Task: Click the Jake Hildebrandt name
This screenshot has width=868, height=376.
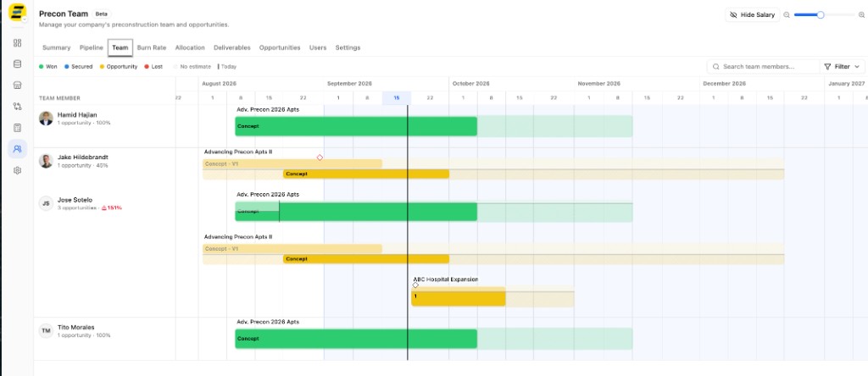Action: [83, 157]
